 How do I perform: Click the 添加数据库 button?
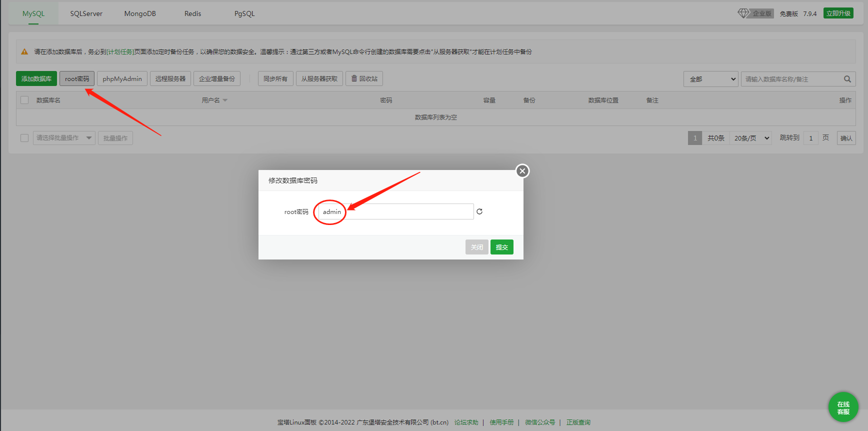[36, 78]
